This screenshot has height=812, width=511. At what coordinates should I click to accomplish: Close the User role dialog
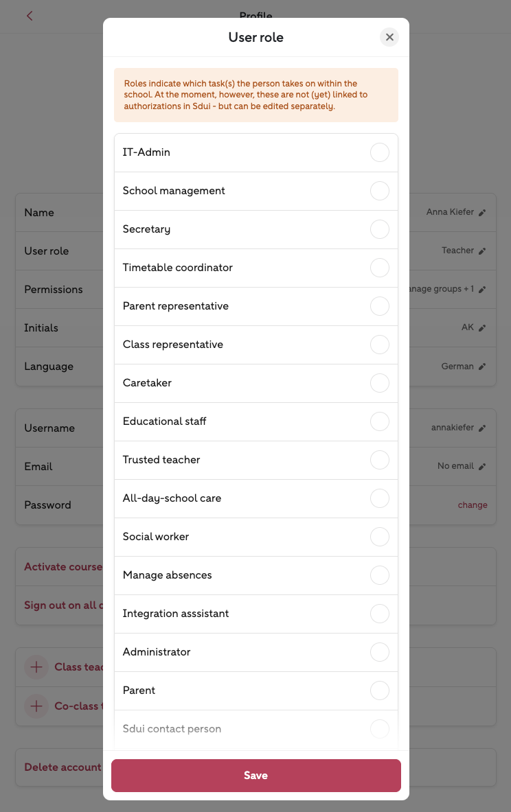[389, 37]
